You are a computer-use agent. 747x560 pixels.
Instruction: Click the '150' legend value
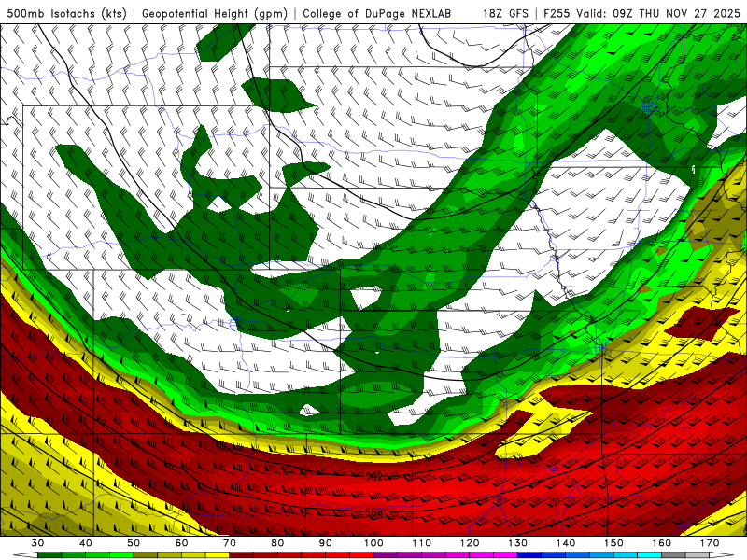click(613, 543)
